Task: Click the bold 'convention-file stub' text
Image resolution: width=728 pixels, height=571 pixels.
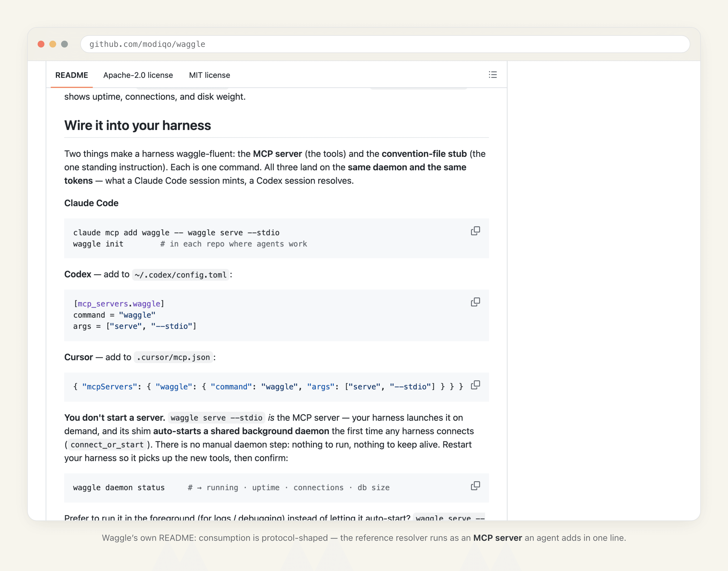Action: (424, 154)
